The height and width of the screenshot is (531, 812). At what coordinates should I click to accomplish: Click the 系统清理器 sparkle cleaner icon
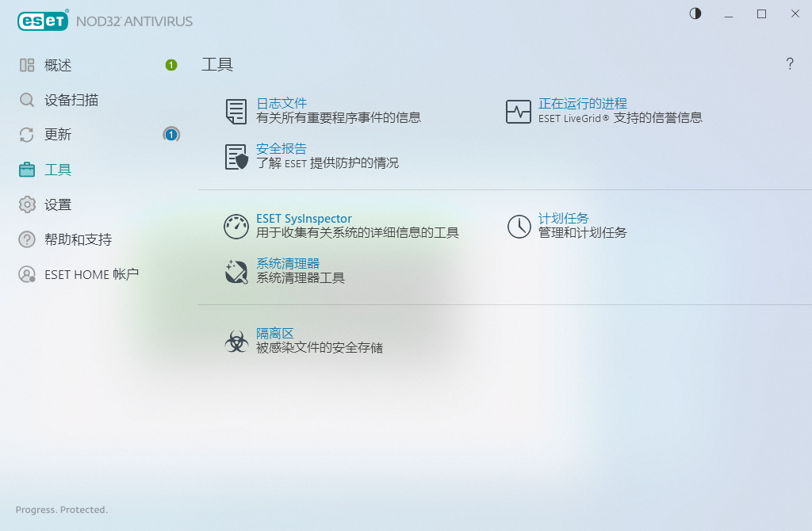[x=236, y=272]
